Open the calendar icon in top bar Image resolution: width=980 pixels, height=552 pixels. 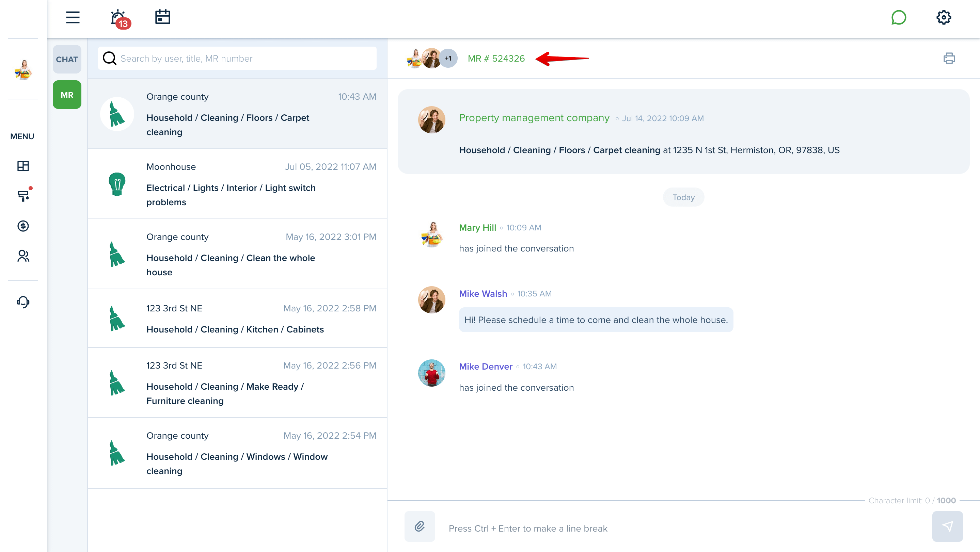point(162,17)
